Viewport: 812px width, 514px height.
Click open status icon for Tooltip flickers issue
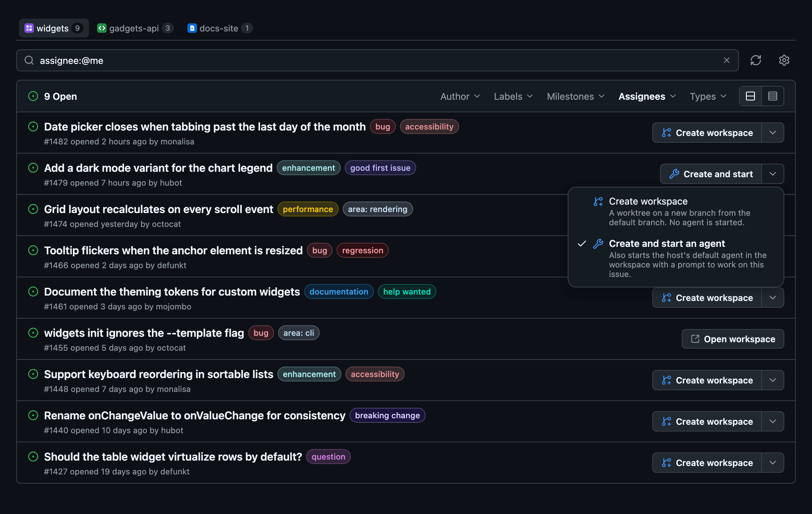click(x=33, y=251)
